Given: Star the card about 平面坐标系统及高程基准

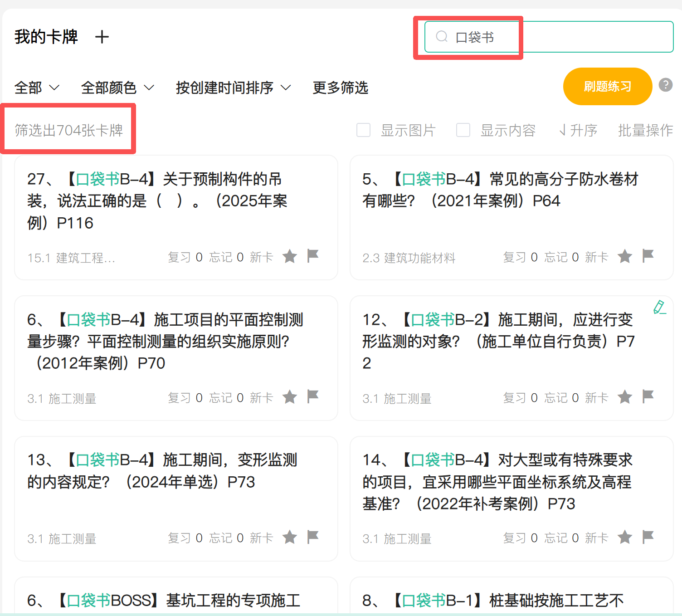Looking at the screenshot, I should pos(625,538).
